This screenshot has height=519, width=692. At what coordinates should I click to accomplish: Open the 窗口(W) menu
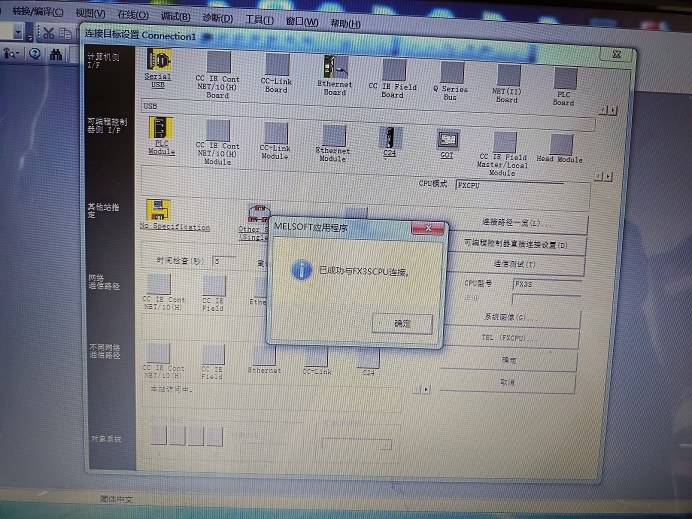click(x=302, y=21)
